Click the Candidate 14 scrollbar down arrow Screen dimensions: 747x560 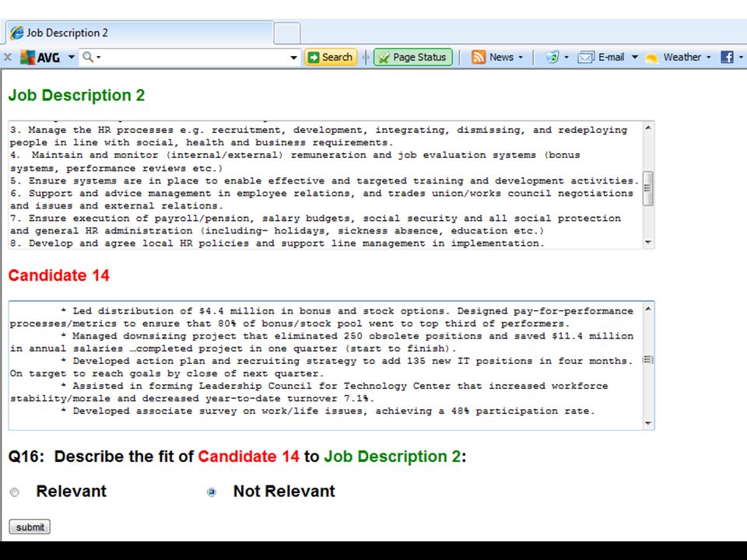[648, 423]
